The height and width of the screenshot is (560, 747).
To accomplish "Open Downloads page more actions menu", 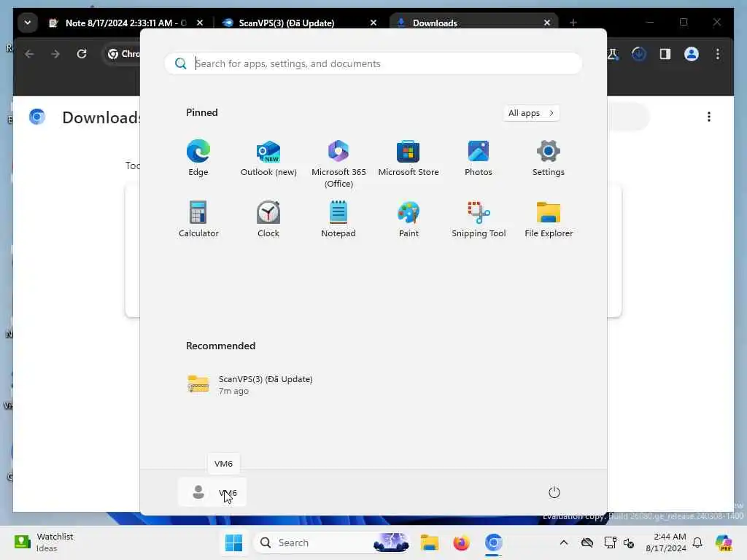I will [x=709, y=117].
